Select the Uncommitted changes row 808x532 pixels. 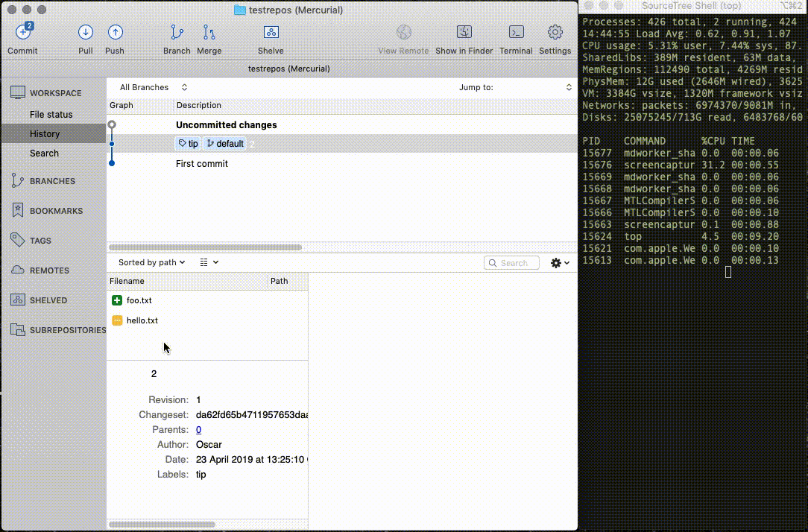341,124
